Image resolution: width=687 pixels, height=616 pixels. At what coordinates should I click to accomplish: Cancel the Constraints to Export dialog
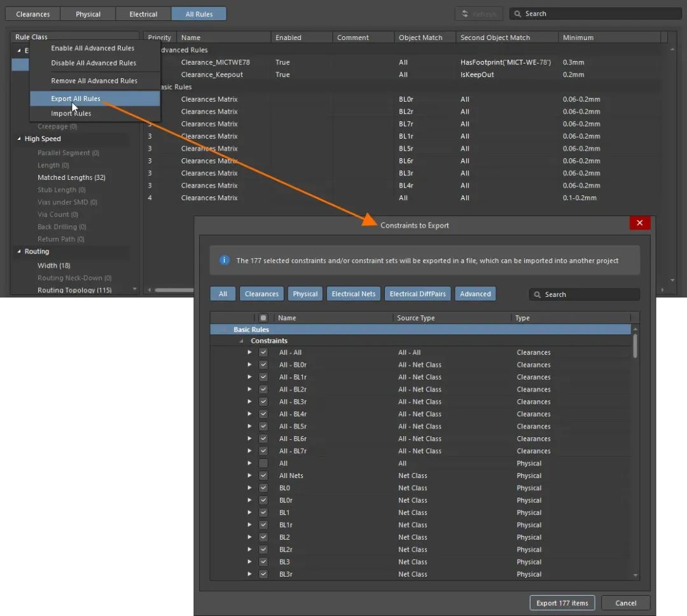pos(626,603)
